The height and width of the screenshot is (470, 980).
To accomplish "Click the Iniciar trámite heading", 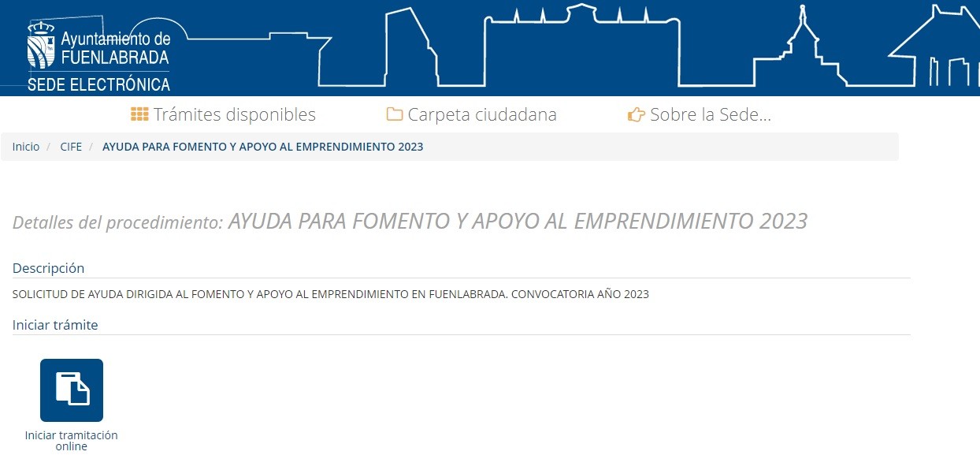I will 54,325.
